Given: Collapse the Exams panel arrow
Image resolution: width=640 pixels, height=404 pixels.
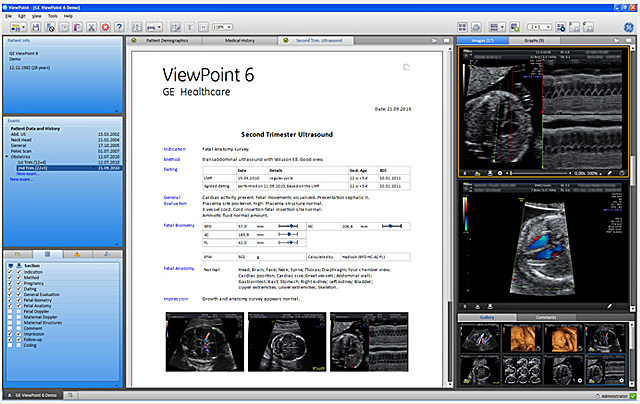Looking at the screenshot, I should (116, 244).
